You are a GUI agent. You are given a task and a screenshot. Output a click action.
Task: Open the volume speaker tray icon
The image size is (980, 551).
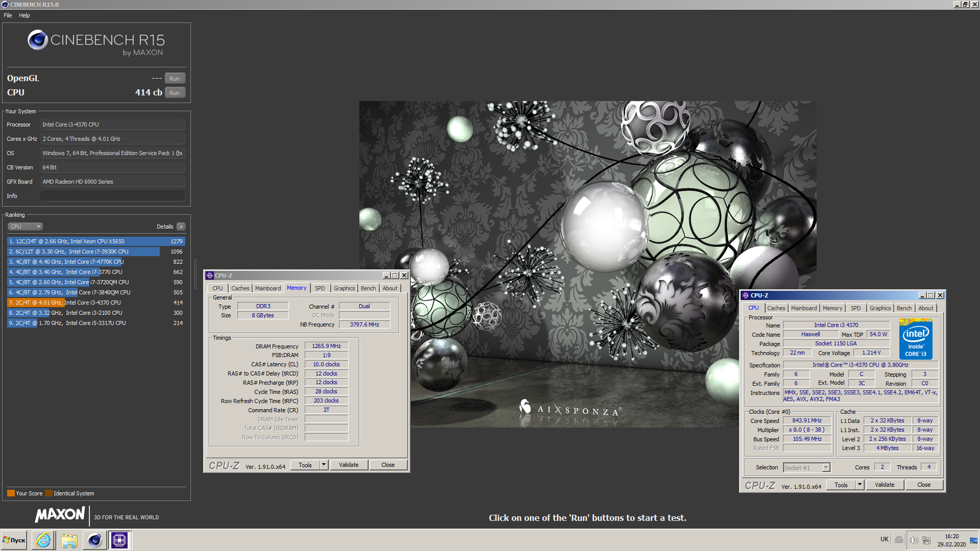pyautogui.click(x=914, y=540)
